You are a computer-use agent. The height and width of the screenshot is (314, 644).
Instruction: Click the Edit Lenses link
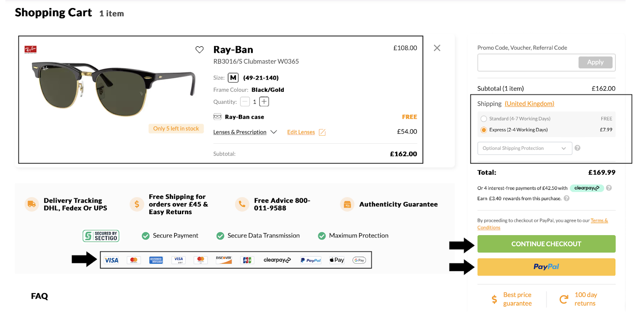[301, 132]
